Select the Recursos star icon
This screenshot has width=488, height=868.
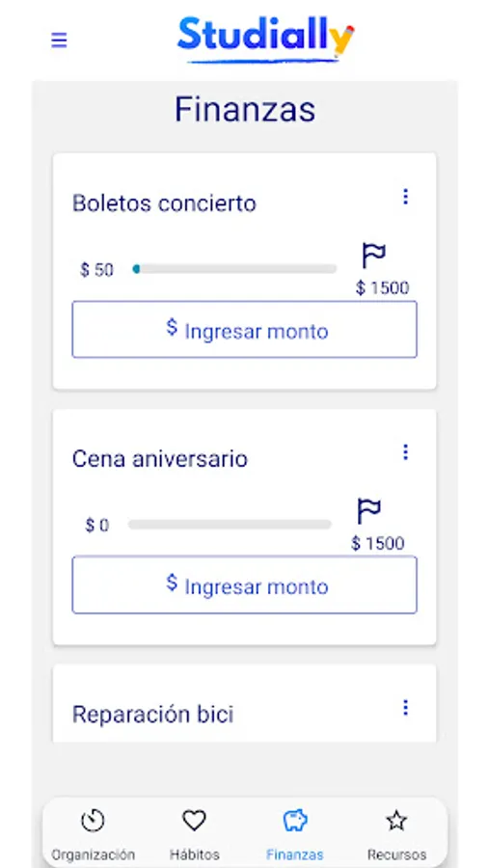[396, 821]
